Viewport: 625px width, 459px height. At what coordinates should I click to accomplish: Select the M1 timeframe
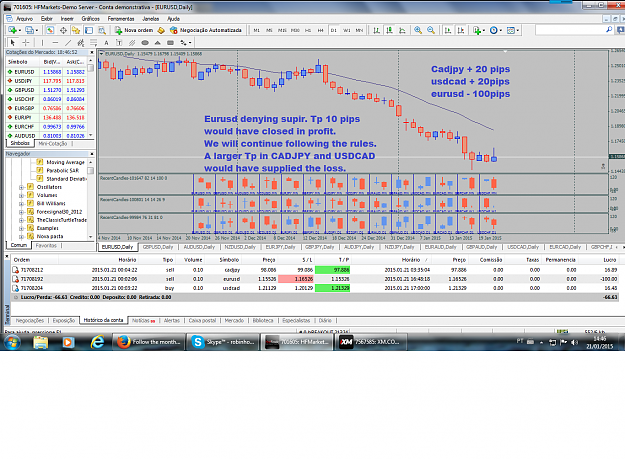[257, 30]
